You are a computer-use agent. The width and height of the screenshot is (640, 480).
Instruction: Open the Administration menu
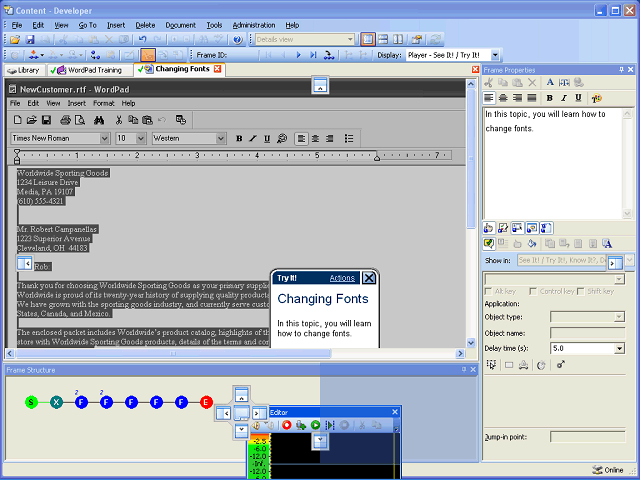(x=254, y=25)
